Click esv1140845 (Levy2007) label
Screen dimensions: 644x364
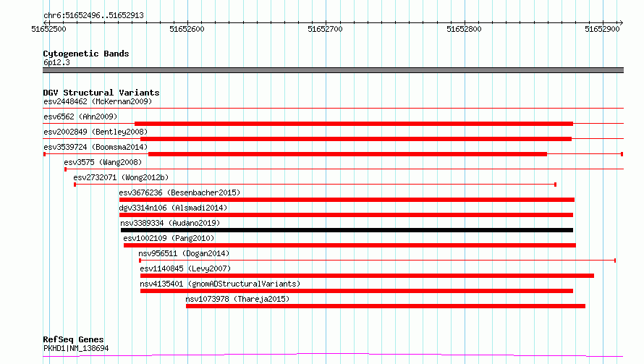185,268
